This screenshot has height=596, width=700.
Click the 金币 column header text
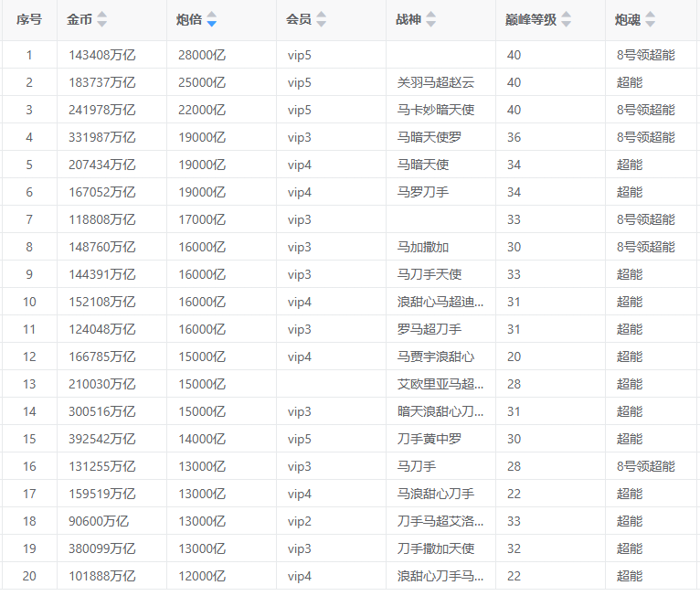tap(79, 19)
